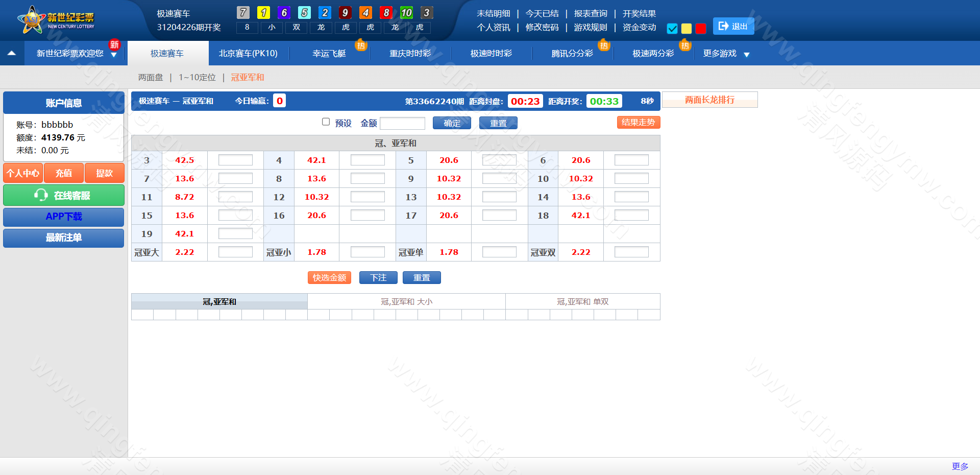Viewport: 980px width, 475px height.
Task: Click the 快选金额 button
Action: point(329,277)
